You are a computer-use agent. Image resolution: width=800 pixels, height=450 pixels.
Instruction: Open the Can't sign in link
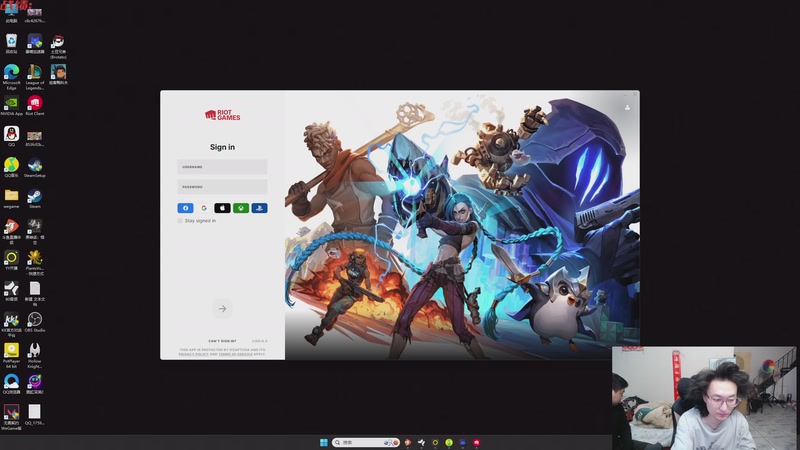[222, 341]
